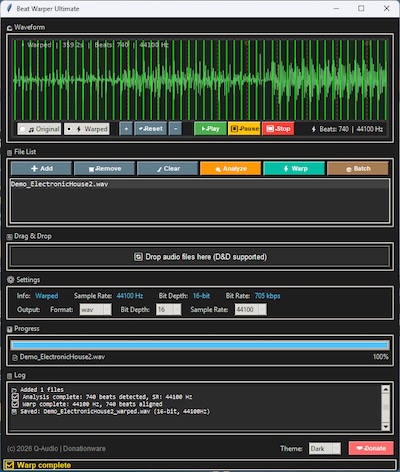Image resolution: width=400 pixels, height=472 pixels.
Task: Stop the audio playback
Action: tap(278, 129)
